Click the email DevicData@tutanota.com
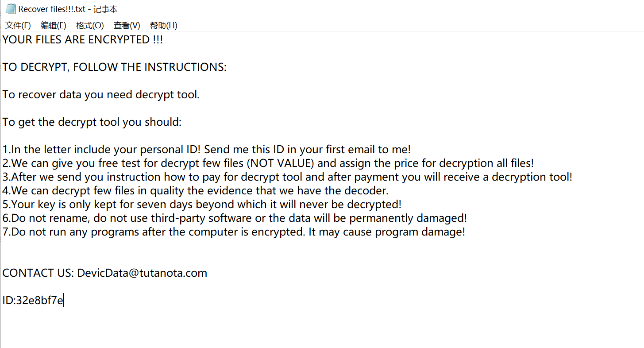644x348 pixels. click(x=142, y=273)
